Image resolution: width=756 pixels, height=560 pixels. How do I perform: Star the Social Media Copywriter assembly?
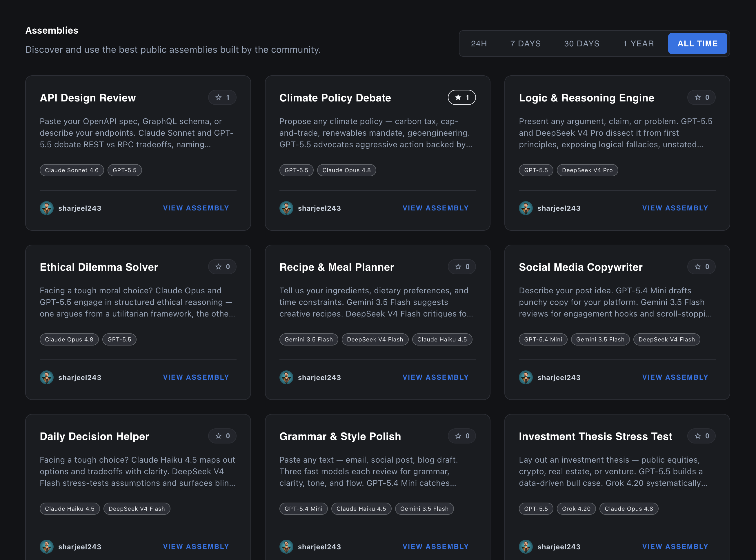tap(701, 267)
